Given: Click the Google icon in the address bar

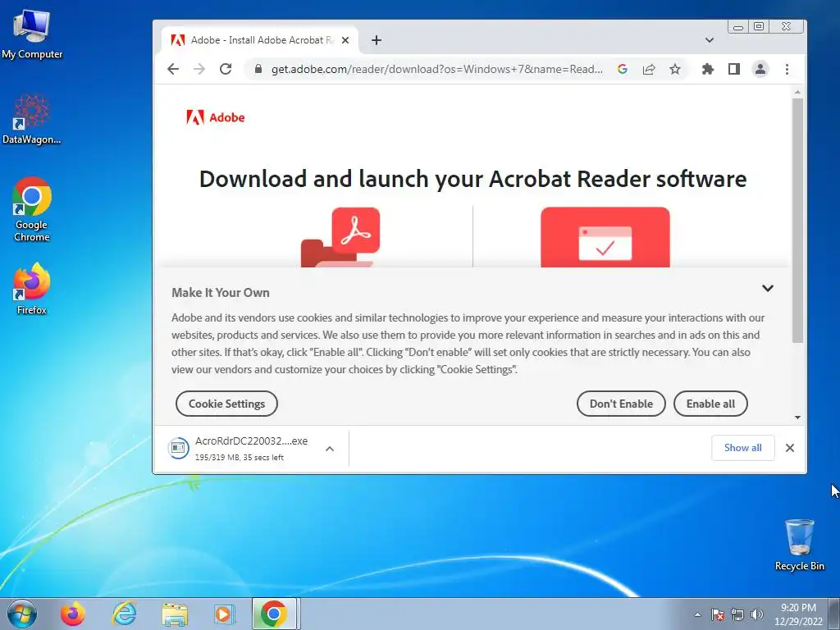Looking at the screenshot, I should click(623, 69).
